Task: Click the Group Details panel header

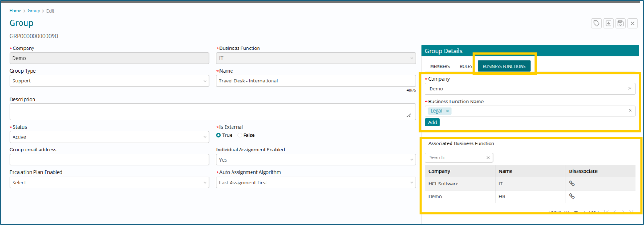Action: [x=530, y=51]
